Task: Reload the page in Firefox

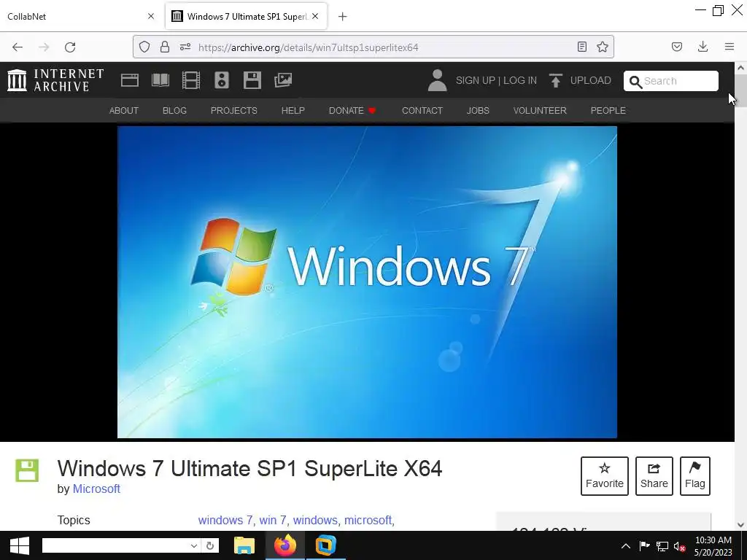Action: click(70, 47)
